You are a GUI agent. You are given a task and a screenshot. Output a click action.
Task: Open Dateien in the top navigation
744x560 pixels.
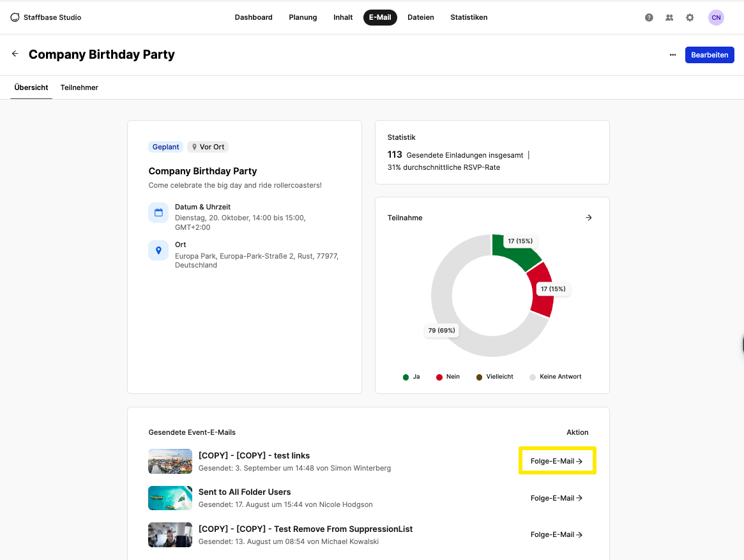(x=420, y=17)
